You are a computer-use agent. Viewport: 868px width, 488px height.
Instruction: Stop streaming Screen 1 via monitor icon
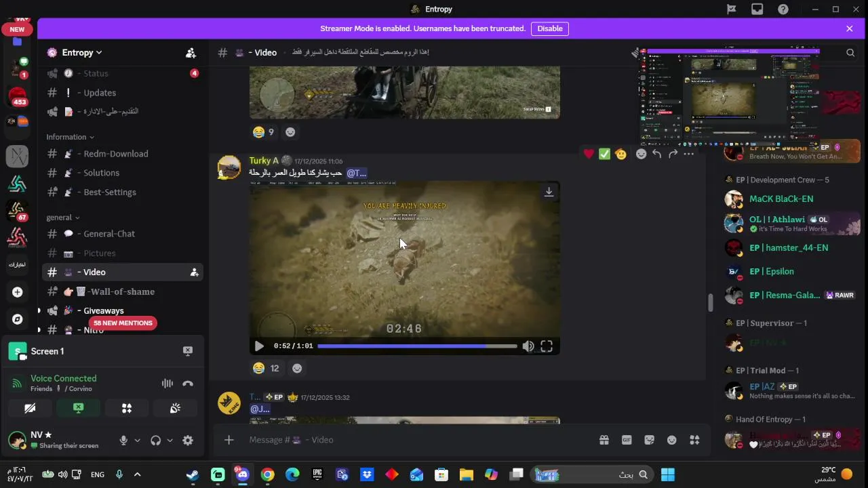[188, 351]
